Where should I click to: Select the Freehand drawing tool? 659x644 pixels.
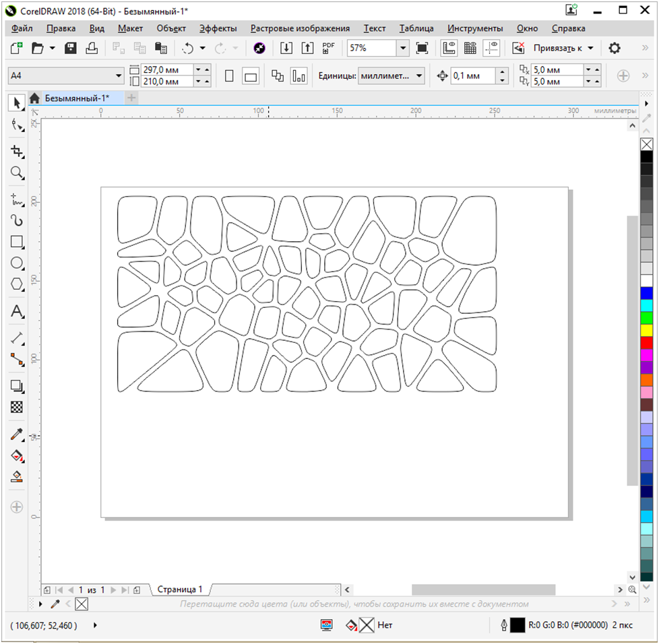pyautogui.click(x=16, y=199)
